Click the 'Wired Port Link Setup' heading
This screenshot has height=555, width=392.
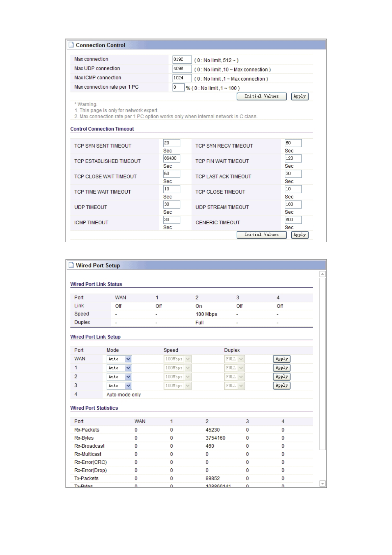coord(95,337)
